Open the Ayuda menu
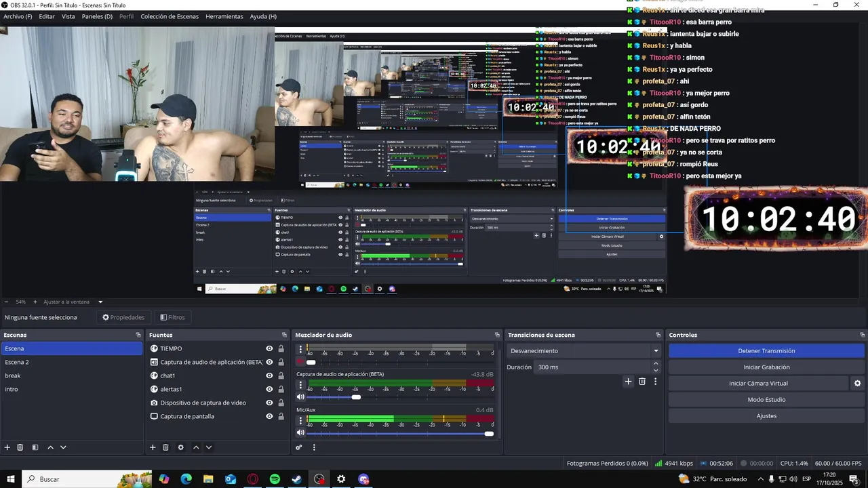Screen dimensions: 868x488 click(263, 16)
